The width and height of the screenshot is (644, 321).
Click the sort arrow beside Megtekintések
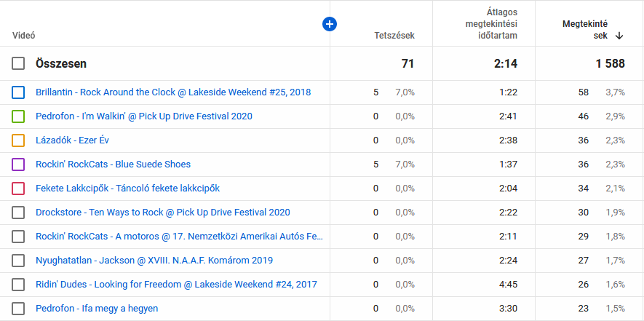tap(619, 35)
